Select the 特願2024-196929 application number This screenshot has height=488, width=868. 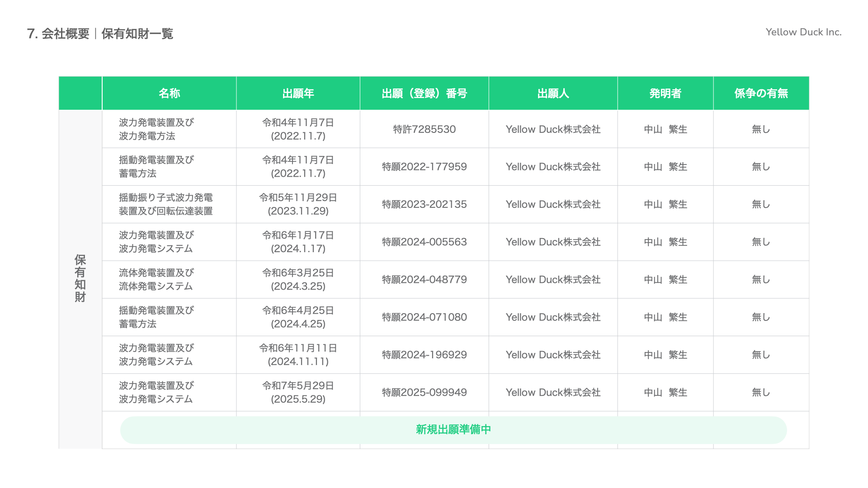tap(424, 355)
